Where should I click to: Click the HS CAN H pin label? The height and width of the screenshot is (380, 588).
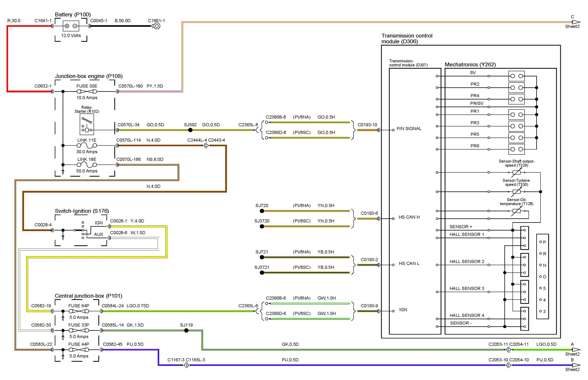click(409, 217)
